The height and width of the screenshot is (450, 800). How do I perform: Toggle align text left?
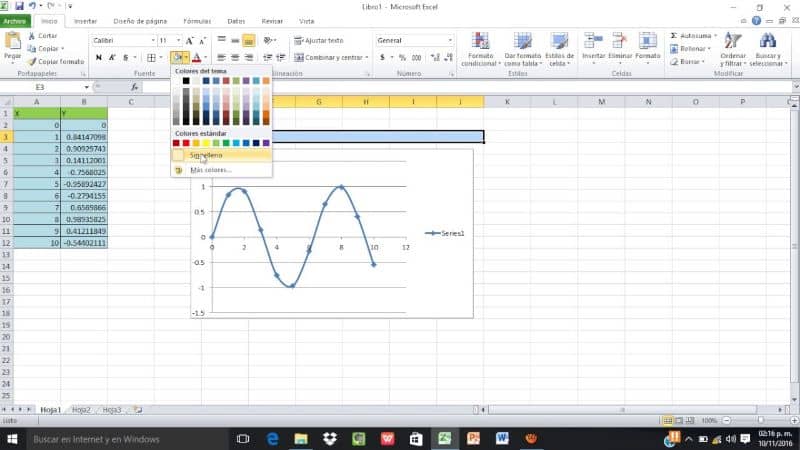coord(221,58)
